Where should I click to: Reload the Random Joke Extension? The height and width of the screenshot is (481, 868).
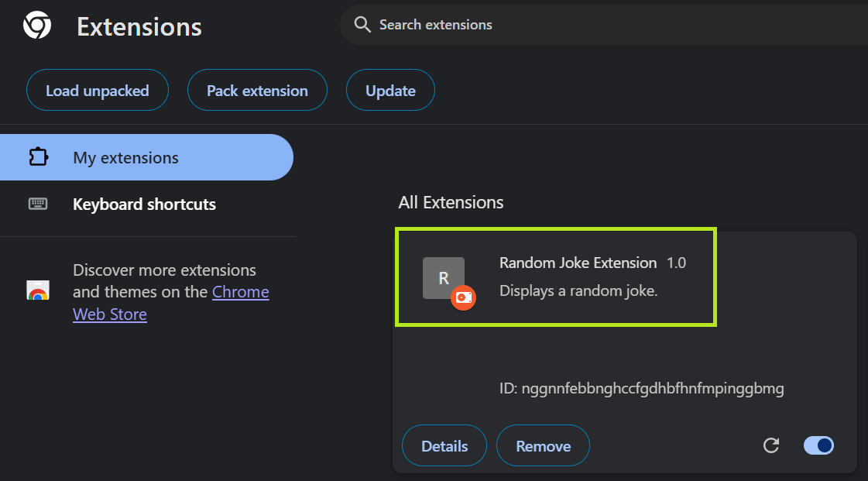pyautogui.click(x=770, y=445)
